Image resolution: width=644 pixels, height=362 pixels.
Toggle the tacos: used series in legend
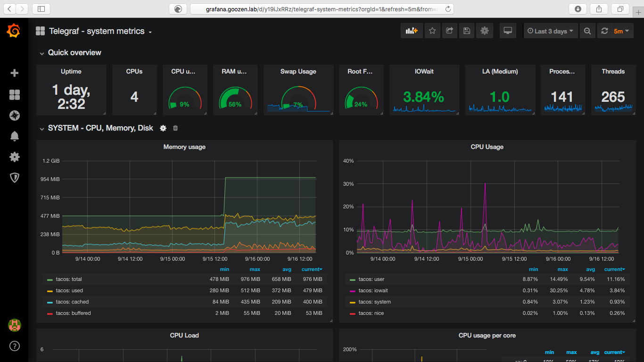[69, 290]
